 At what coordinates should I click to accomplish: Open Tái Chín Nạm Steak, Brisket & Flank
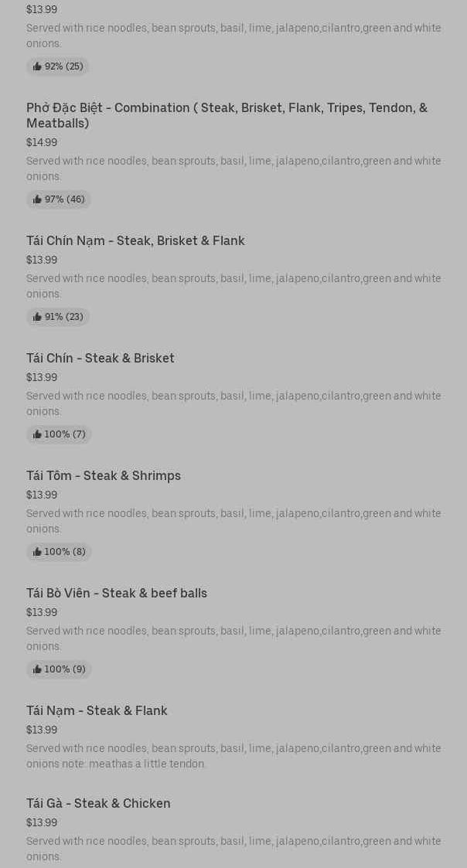point(135,241)
